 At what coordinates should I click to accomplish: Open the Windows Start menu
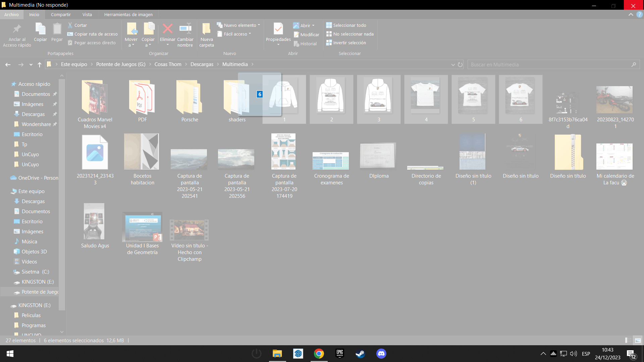[x=10, y=354]
